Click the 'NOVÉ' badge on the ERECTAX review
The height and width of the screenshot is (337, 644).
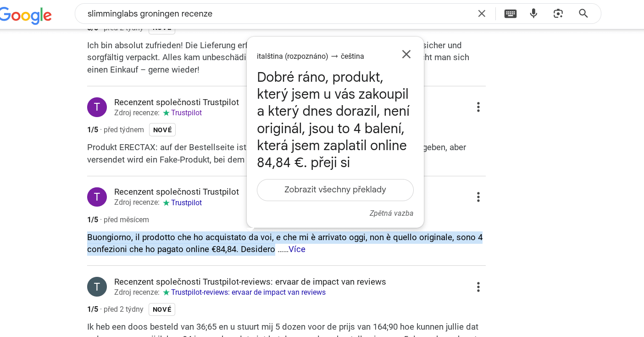[x=162, y=130]
